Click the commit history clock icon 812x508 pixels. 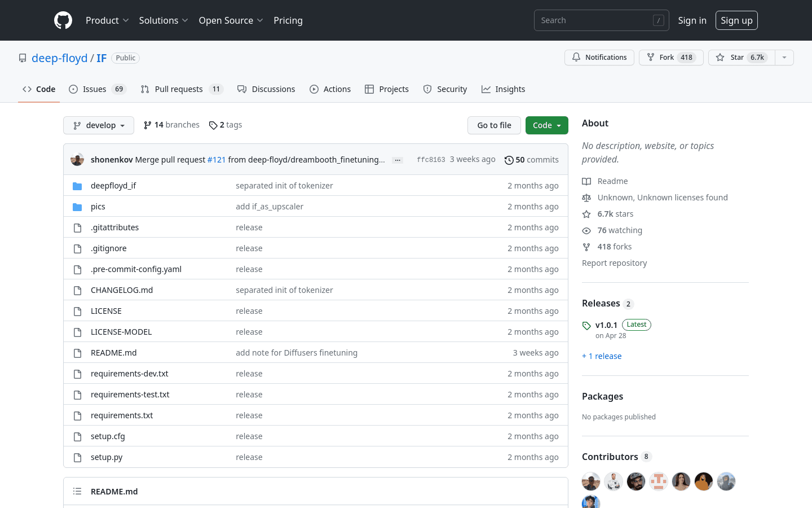tap(509, 160)
